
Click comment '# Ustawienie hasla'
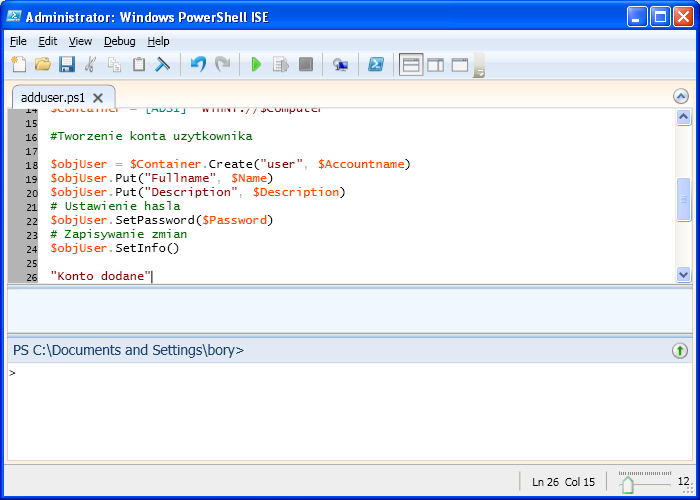click(x=115, y=206)
